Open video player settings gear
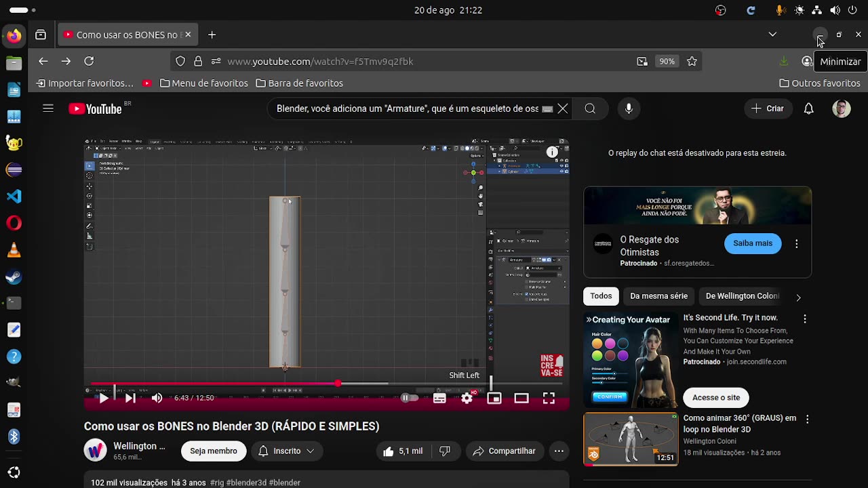 coord(467,399)
